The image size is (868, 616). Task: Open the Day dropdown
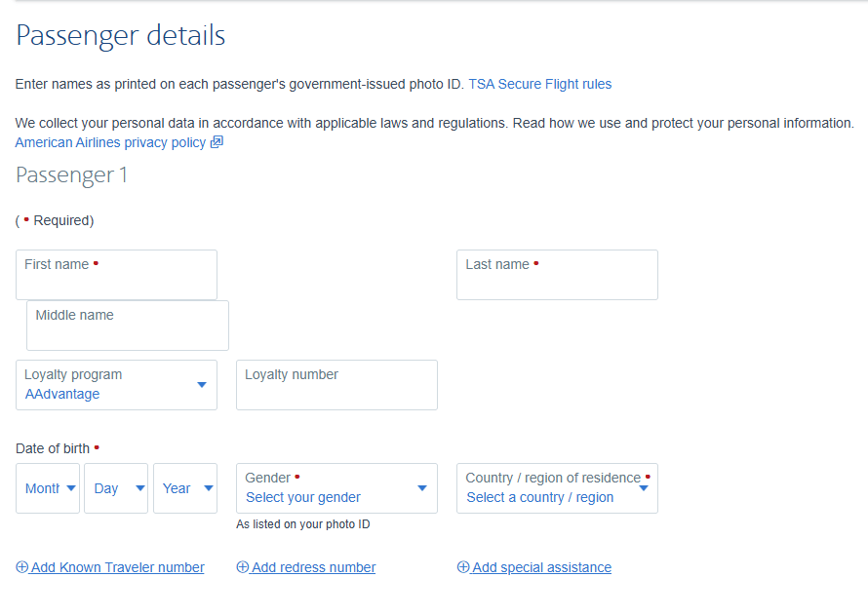(116, 488)
